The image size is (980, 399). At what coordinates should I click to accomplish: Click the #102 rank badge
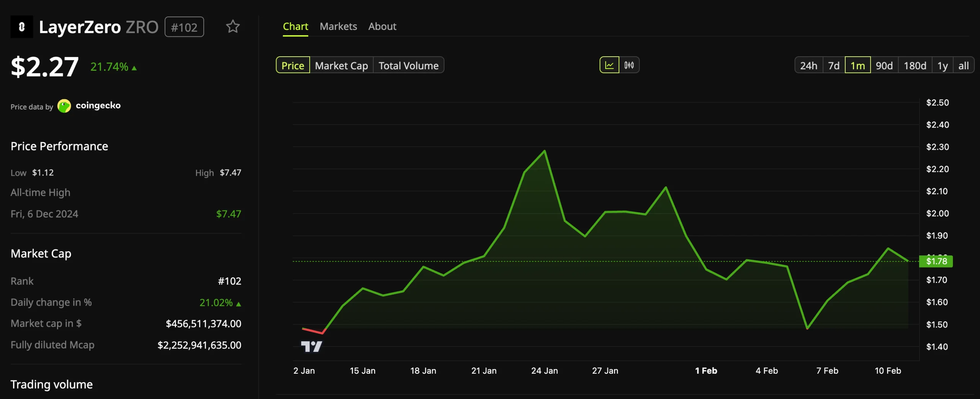(x=184, y=26)
